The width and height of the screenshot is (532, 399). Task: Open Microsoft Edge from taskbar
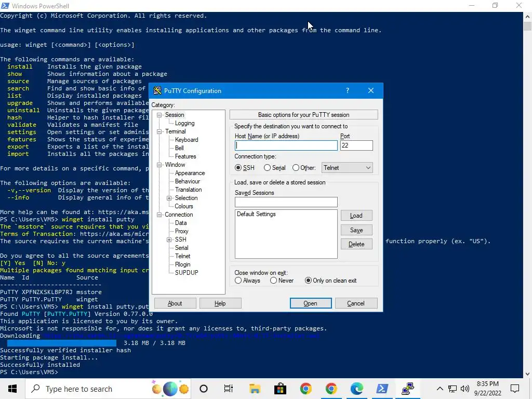(x=357, y=389)
